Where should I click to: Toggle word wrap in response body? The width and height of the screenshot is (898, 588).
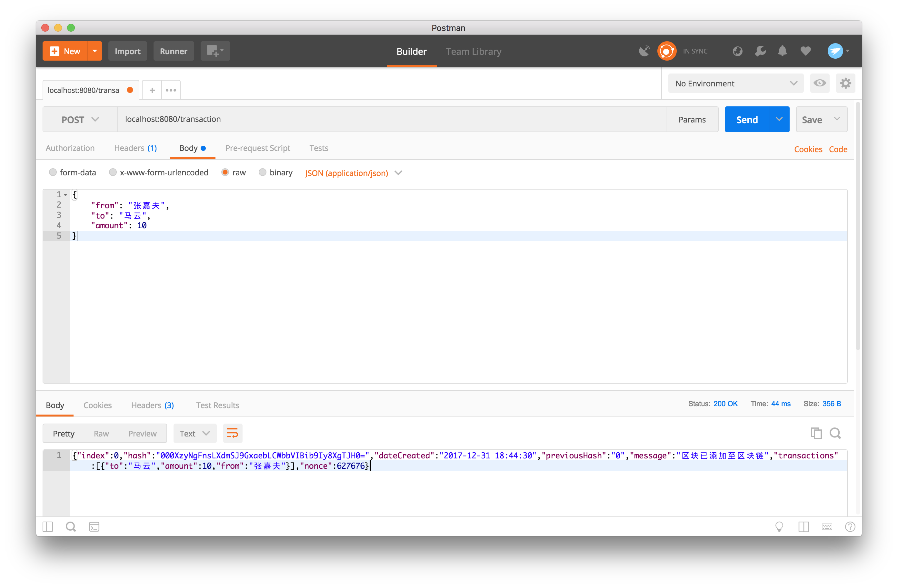point(233,433)
